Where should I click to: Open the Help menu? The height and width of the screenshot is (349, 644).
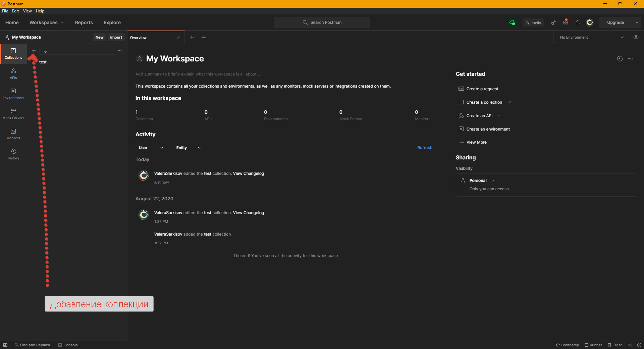[x=40, y=11]
